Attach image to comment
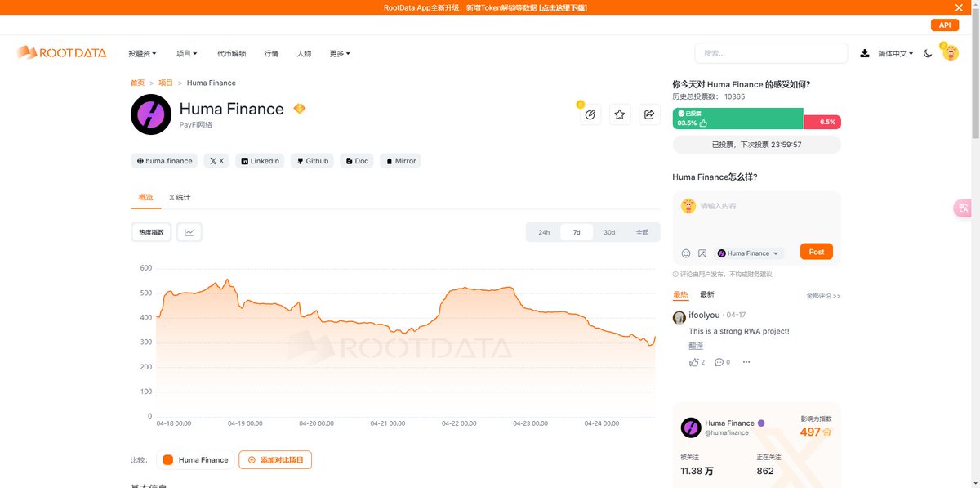Viewport: 980px width, 488px height. tap(702, 253)
